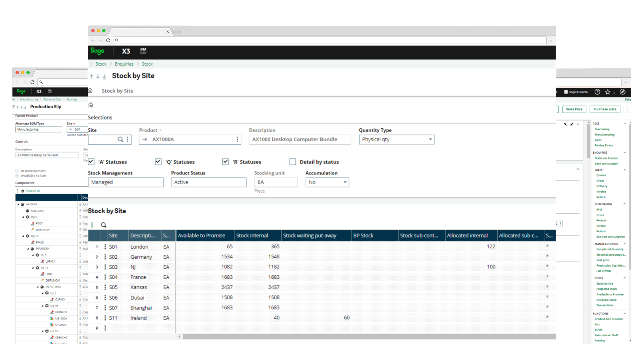Click the horizontal scrollbar under the stock grid

[369, 337]
